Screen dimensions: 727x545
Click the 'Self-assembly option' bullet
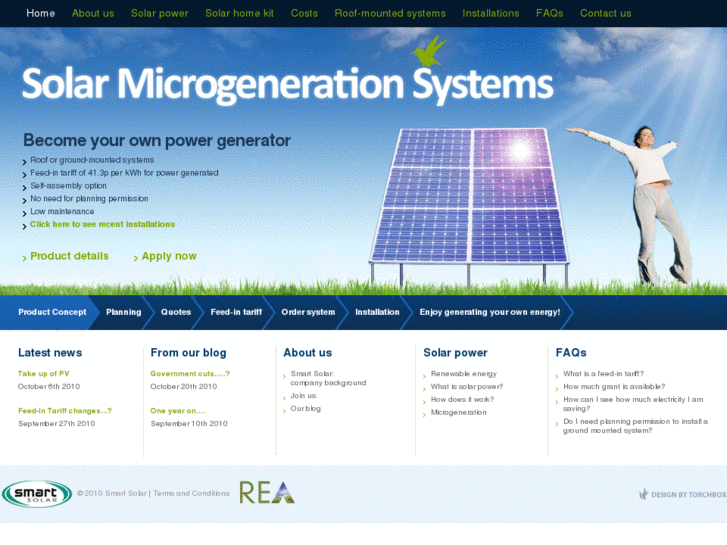[x=68, y=186]
